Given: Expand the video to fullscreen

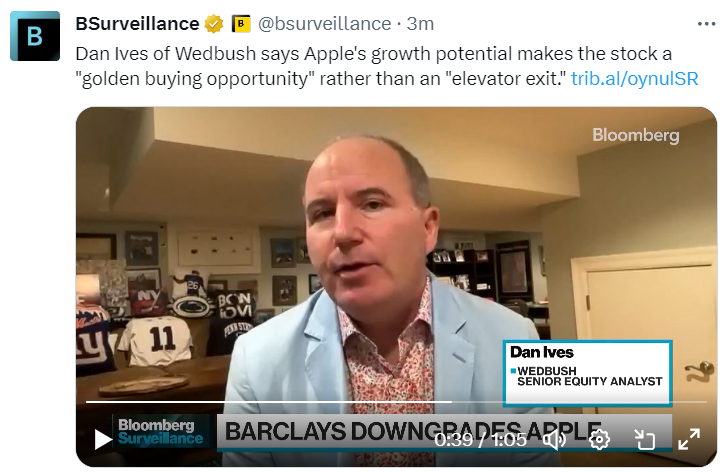Looking at the screenshot, I should tap(689, 439).
